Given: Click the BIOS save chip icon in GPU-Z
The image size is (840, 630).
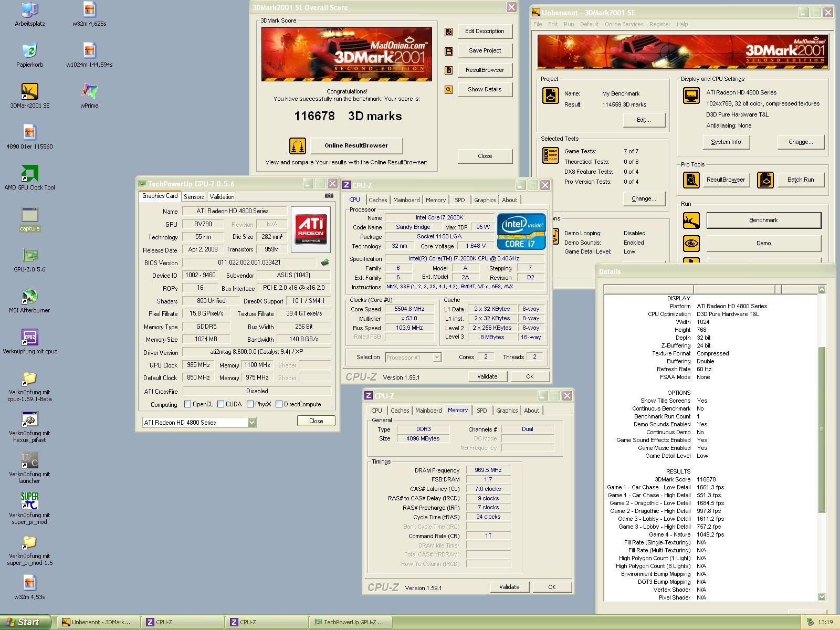Looking at the screenshot, I should coord(325,262).
